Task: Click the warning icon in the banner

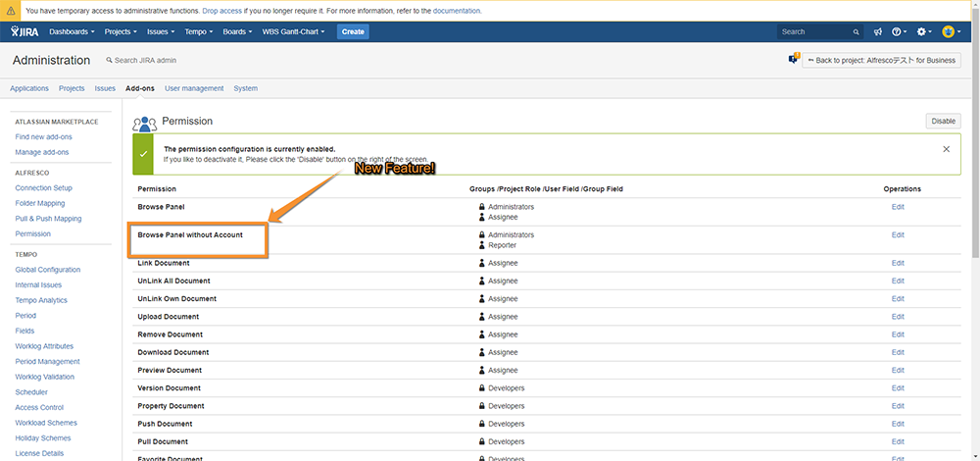Action: [x=11, y=11]
